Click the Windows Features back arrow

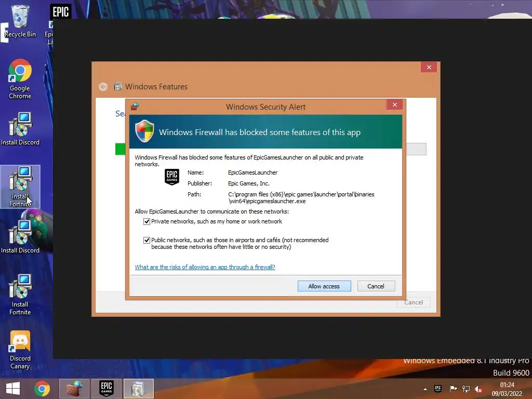[103, 87]
